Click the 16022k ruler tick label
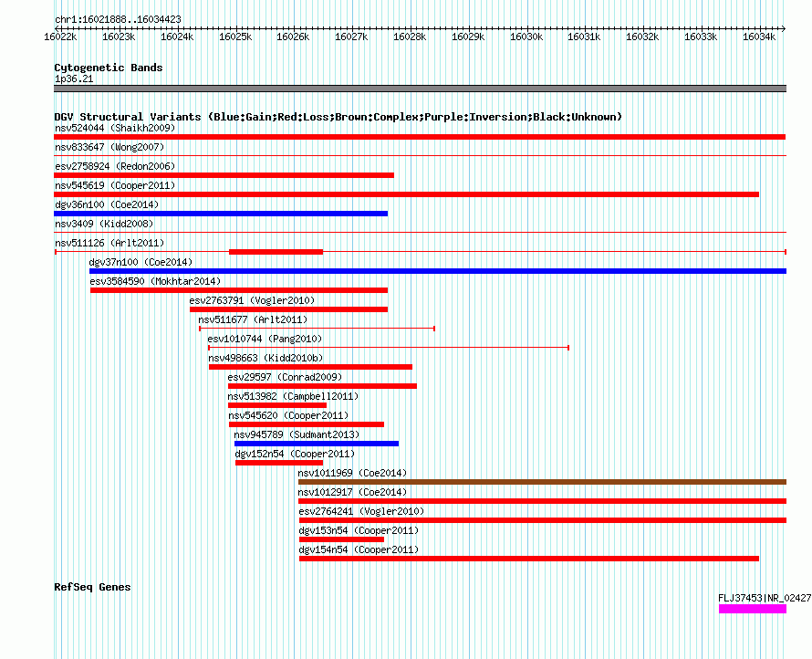 (60, 37)
